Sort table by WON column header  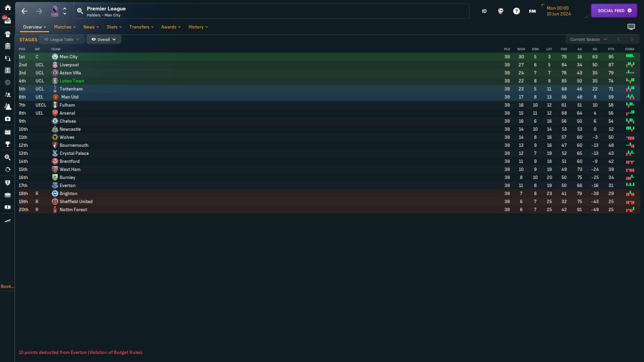click(x=521, y=49)
